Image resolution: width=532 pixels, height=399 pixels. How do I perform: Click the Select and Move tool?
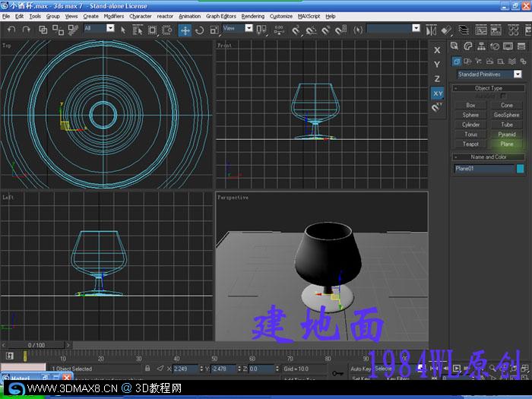tap(185, 30)
